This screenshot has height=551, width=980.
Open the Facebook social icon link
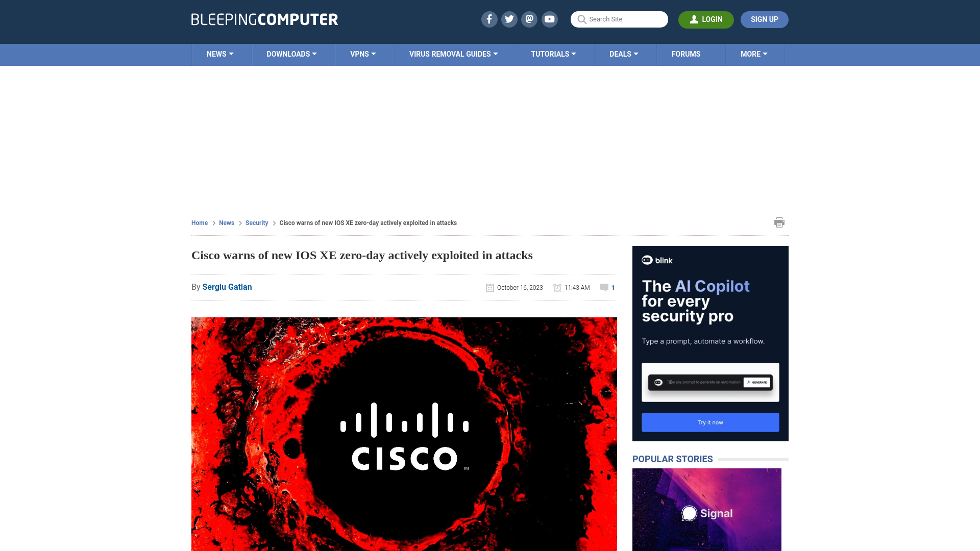click(489, 19)
